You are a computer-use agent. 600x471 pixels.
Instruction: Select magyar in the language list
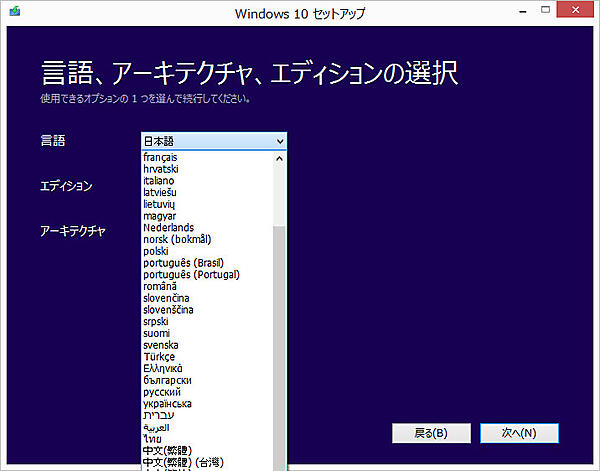[x=159, y=216]
